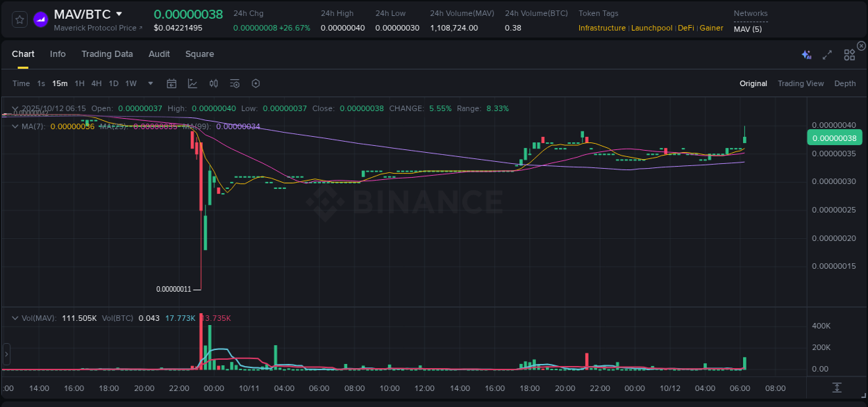Toggle MAV/BTC as a favorite pair
This screenshot has height=407, width=868.
coord(19,19)
